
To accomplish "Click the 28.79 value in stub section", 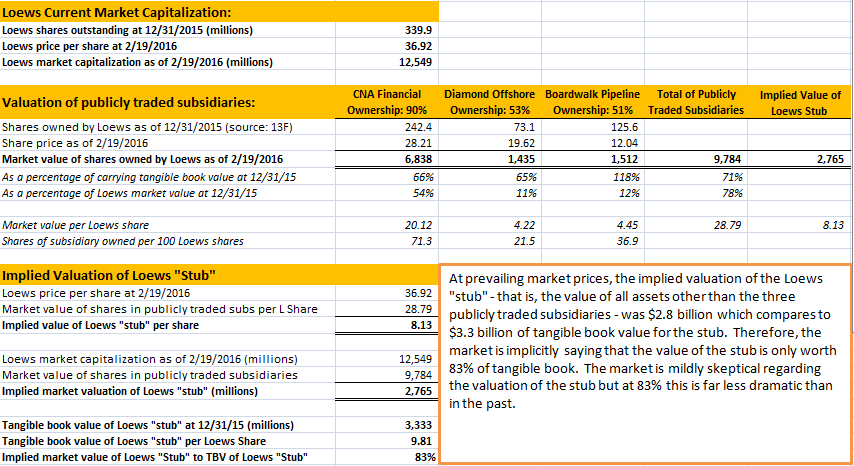I will click(418, 309).
